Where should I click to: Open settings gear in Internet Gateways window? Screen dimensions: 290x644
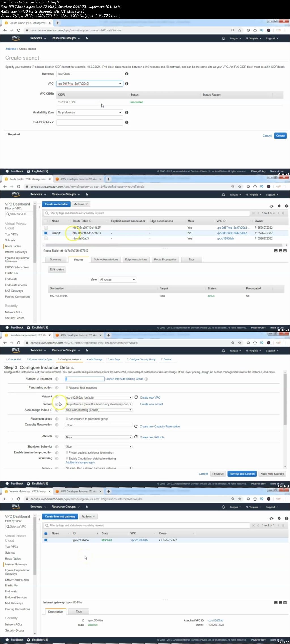(x=279, y=518)
